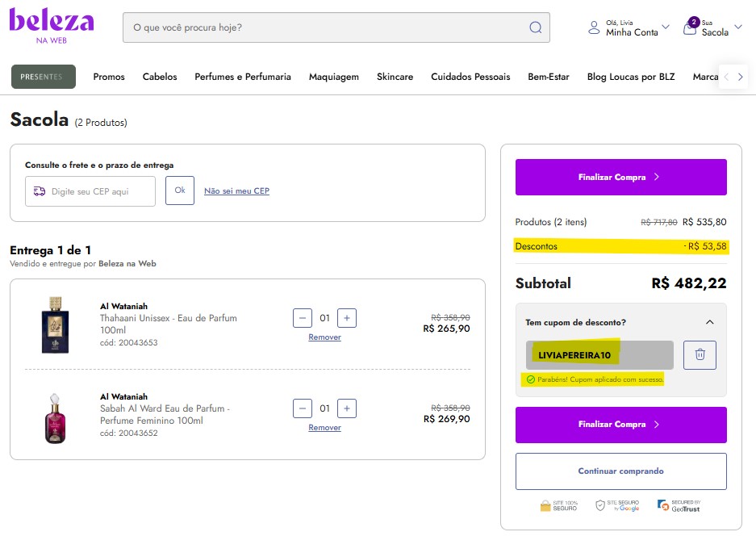Expand the Sacola dropdown chevron
Viewport: 756px width, 536px height.
738,27
